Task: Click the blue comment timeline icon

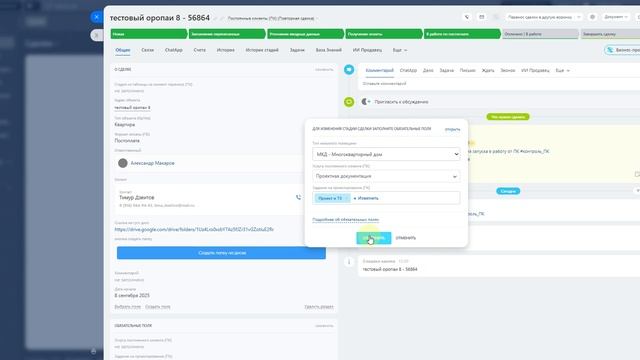Action: [x=349, y=70]
